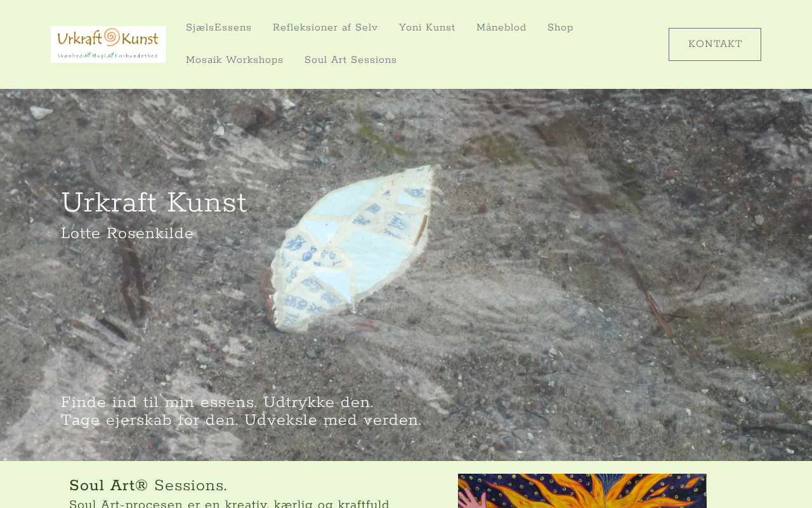The image size is (812, 508).
Task: Open the SjælsEssens menu item
Action: pos(219,28)
